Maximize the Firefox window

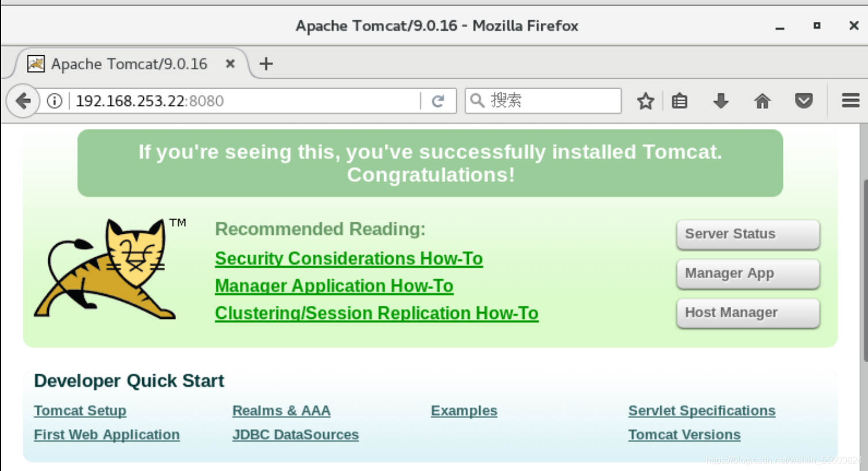[x=817, y=25]
